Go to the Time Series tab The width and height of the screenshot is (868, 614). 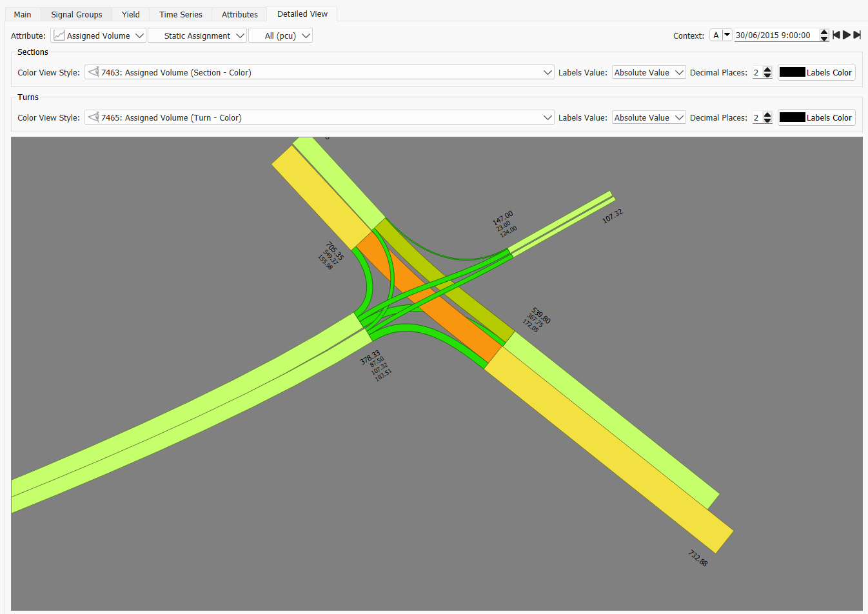coord(181,14)
